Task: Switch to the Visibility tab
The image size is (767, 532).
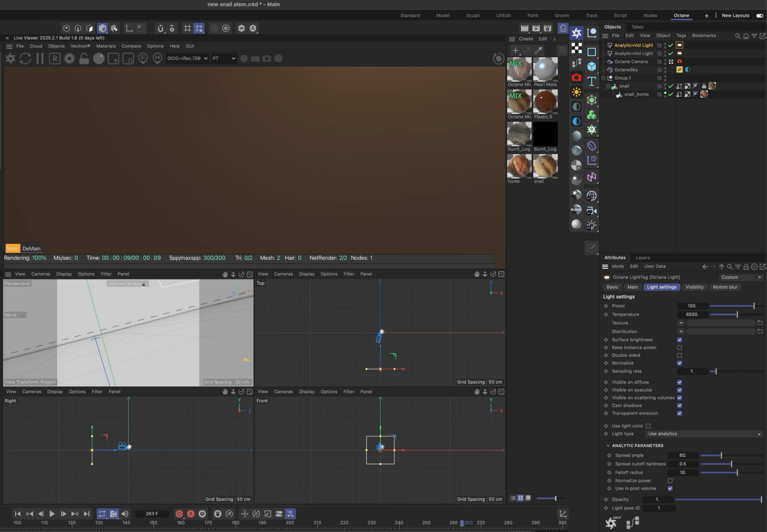Action: coord(694,287)
